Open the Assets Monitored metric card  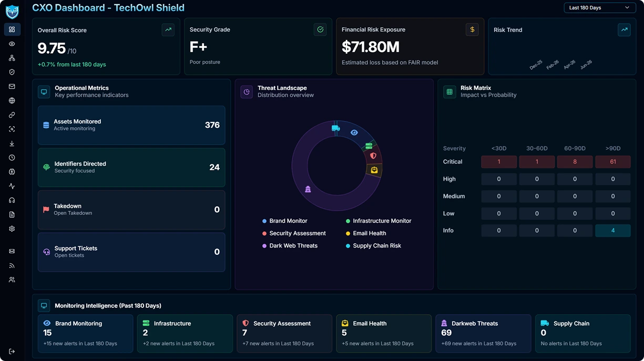[131, 125]
